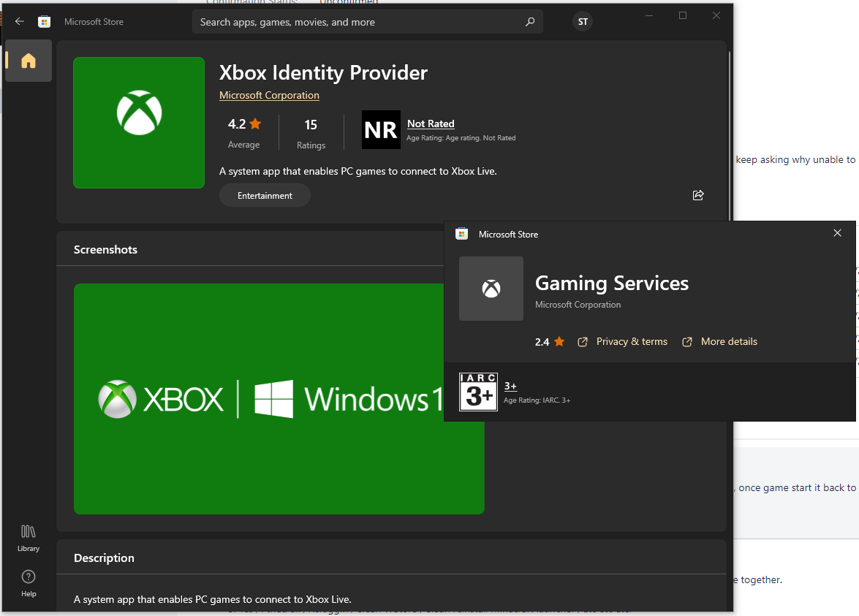Screen dimensions: 859x616
Task: Click the NR age rating badge
Action: tap(381, 130)
